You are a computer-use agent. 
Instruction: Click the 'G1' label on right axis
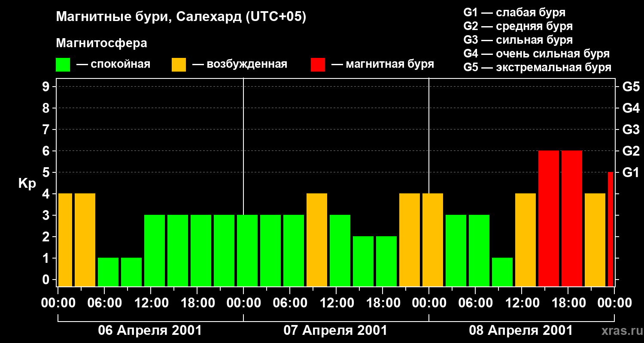point(631,172)
